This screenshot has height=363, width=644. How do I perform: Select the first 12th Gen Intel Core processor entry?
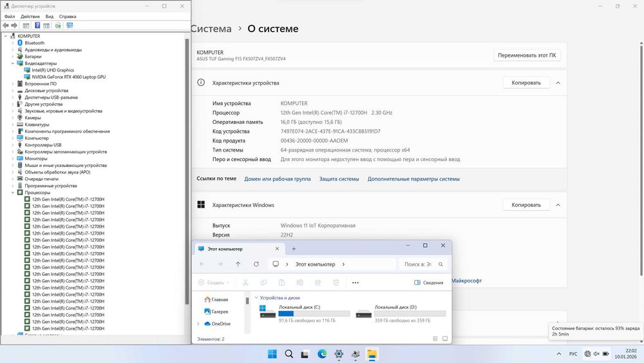pyautogui.click(x=68, y=199)
